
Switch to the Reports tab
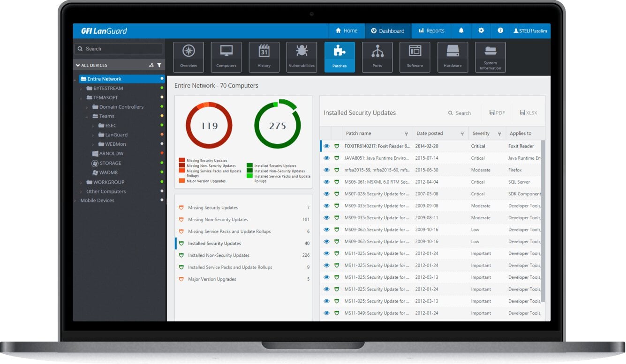tap(431, 31)
